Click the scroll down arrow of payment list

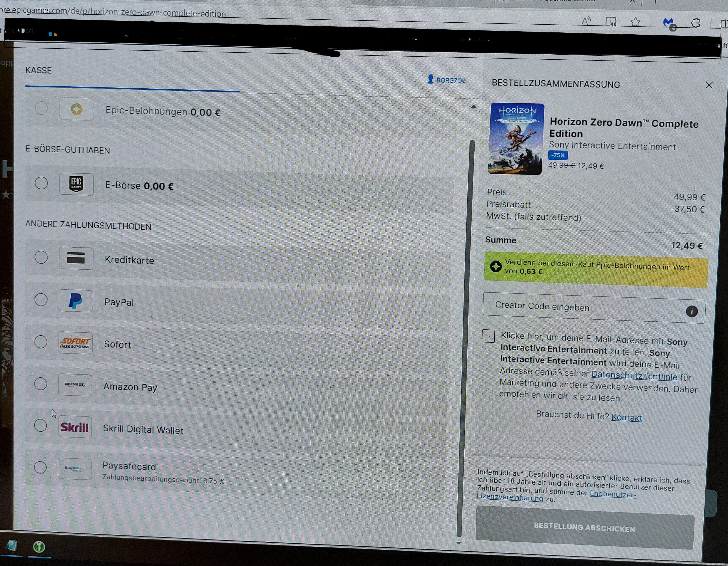(x=459, y=543)
